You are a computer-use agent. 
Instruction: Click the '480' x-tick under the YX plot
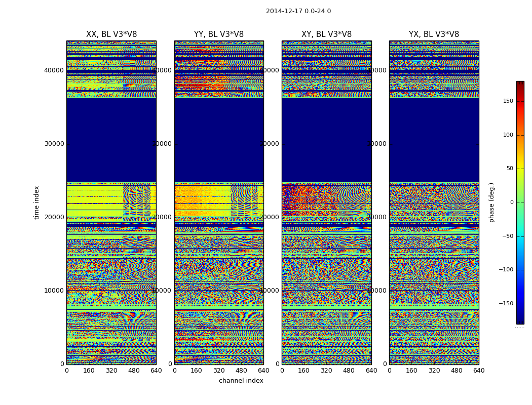click(x=457, y=371)
